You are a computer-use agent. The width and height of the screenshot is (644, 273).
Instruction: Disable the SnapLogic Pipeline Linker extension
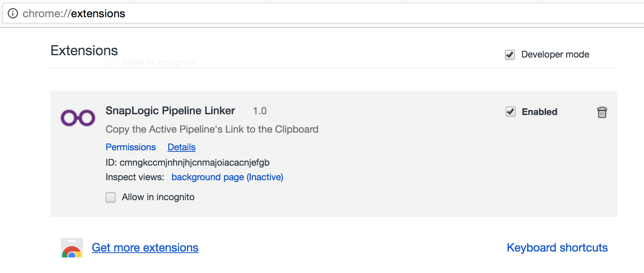click(x=510, y=112)
